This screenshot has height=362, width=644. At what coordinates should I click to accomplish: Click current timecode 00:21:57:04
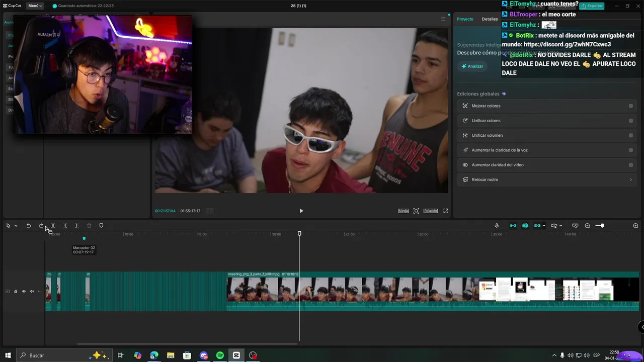pyautogui.click(x=165, y=211)
